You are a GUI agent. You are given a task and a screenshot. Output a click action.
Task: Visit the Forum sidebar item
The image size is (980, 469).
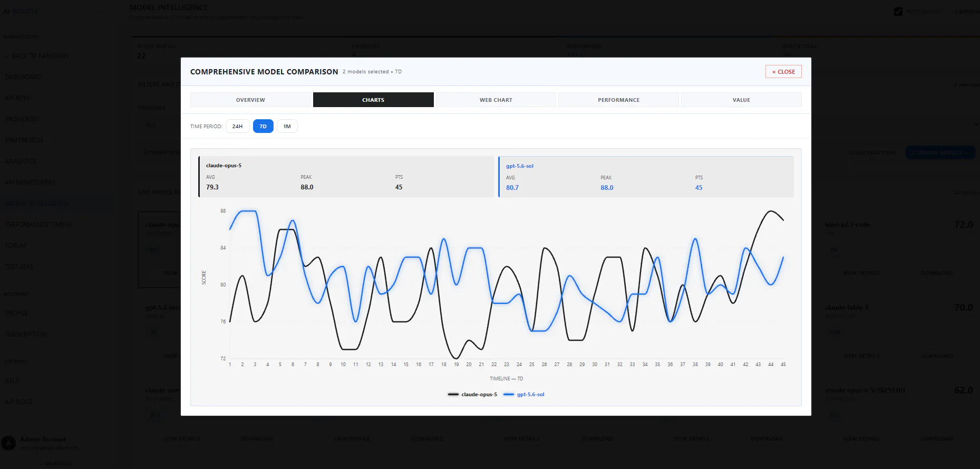point(15,246)
